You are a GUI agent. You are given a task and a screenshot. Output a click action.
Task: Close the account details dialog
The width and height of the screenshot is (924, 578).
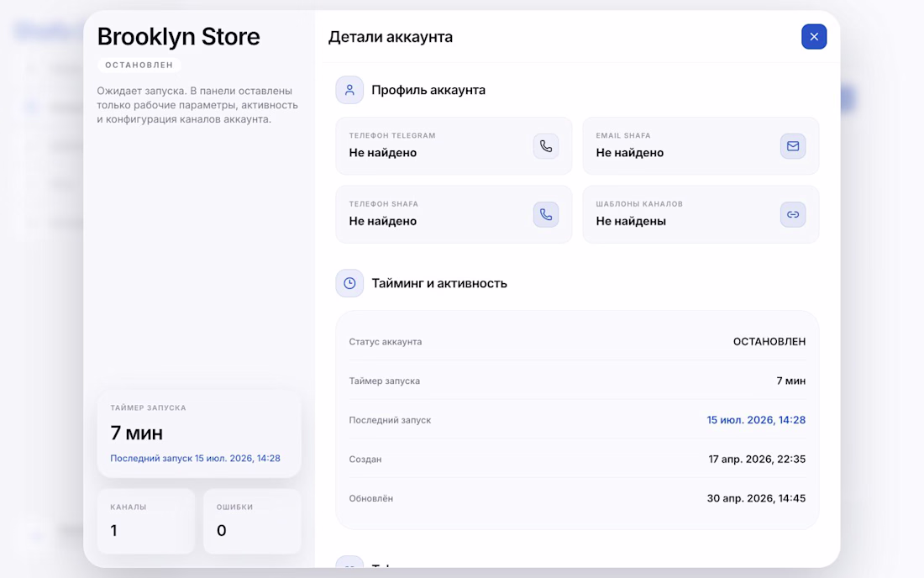coord(814,36)
